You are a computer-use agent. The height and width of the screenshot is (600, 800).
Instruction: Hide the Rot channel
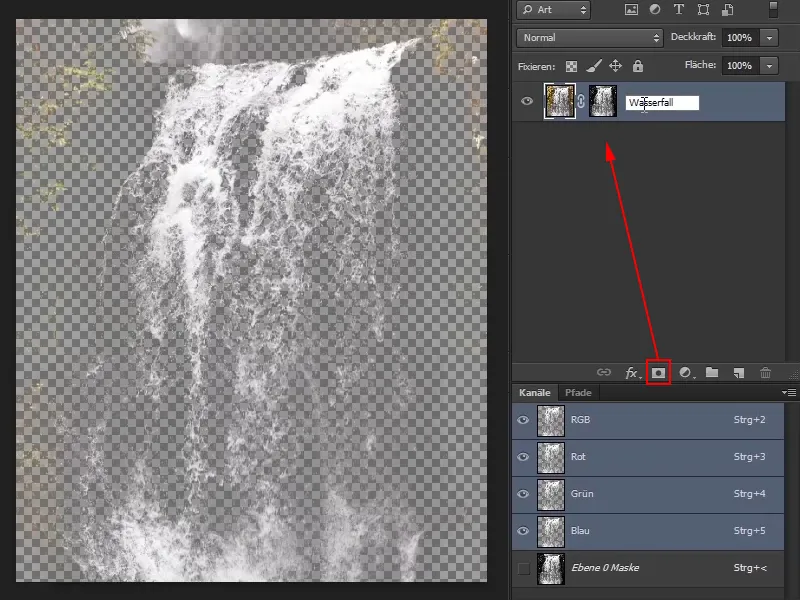coord(523,457)
